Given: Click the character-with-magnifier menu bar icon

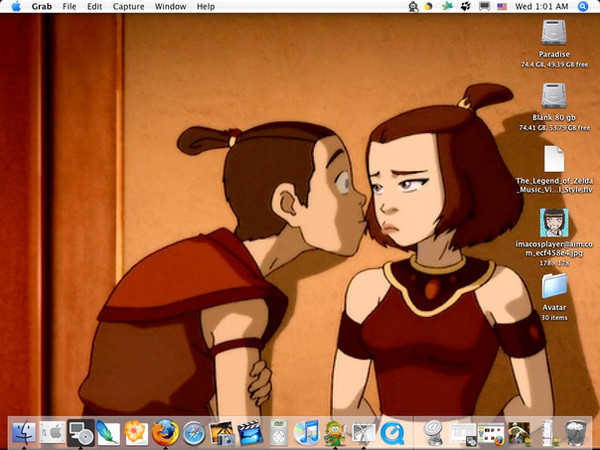Looking at the screenshot, I should click(413, 7).
